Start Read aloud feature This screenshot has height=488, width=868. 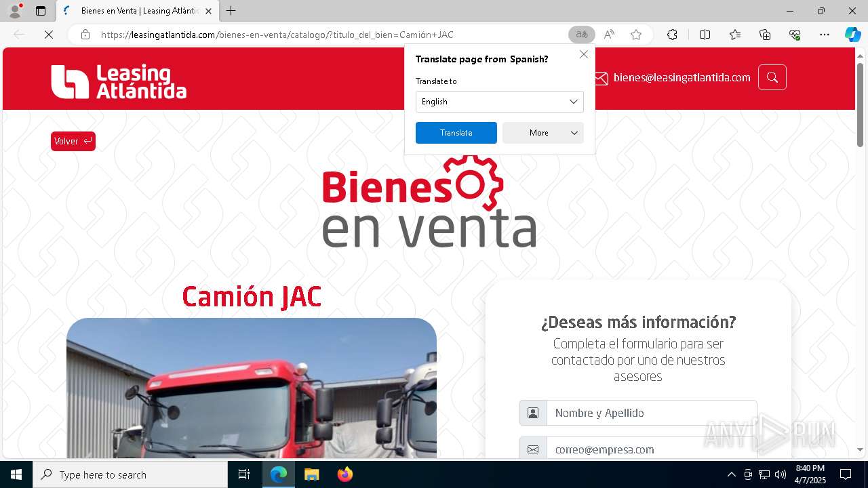pyautogui.click(x=609, y=35)
